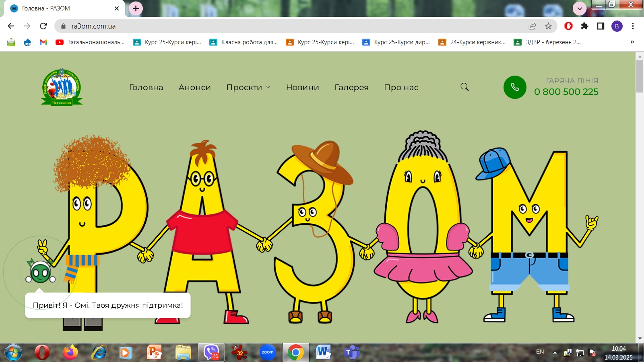This screenshot has height=362, width=644.
Task: Reload the page with the refresh icon
Action: 43,26
